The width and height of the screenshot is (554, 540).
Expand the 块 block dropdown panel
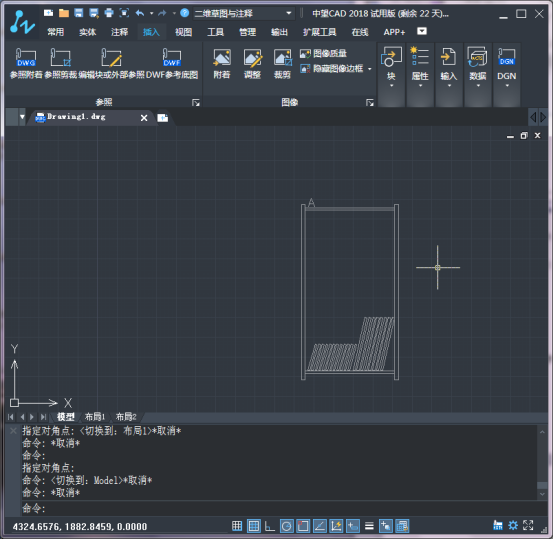click(x=391, y=67)
